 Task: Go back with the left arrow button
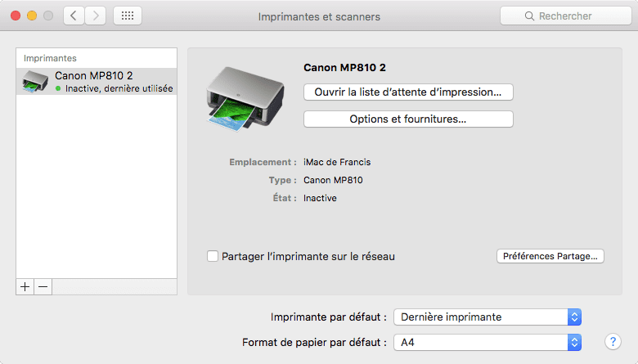tap(74, 16)
